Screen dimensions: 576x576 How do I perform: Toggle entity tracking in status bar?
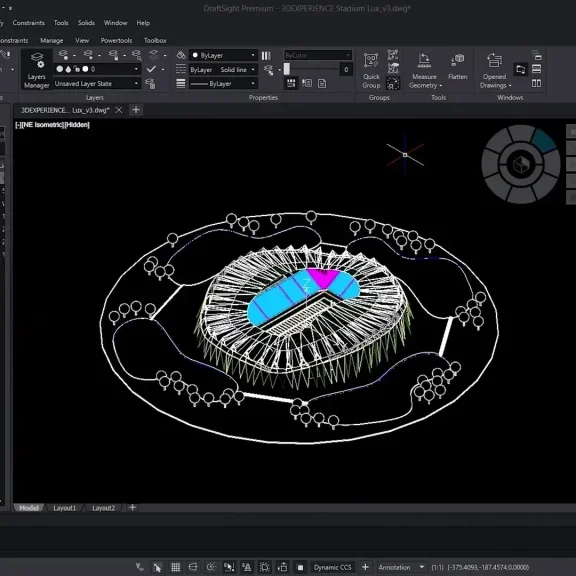click(246, 567)
